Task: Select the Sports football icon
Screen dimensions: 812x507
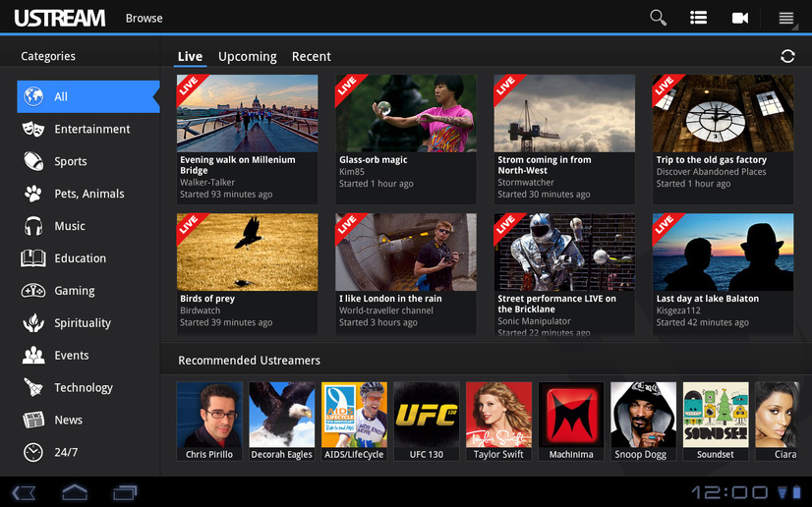Action: [33, 161]
